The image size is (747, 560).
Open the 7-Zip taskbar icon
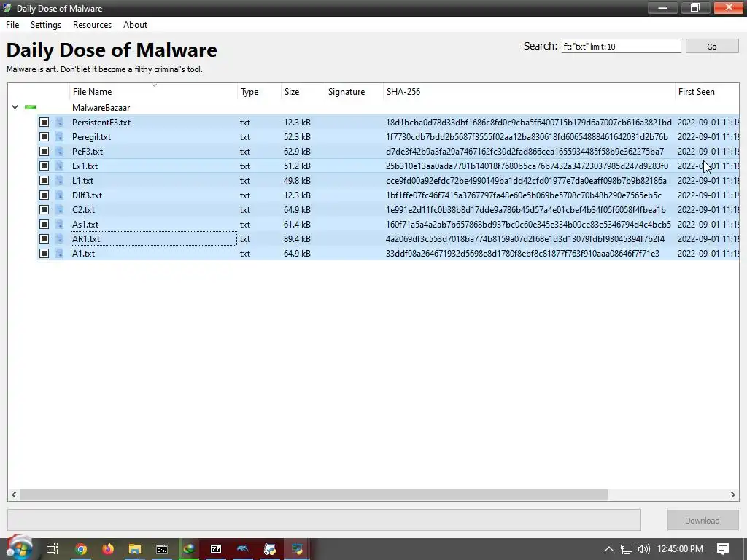(216, 549)
